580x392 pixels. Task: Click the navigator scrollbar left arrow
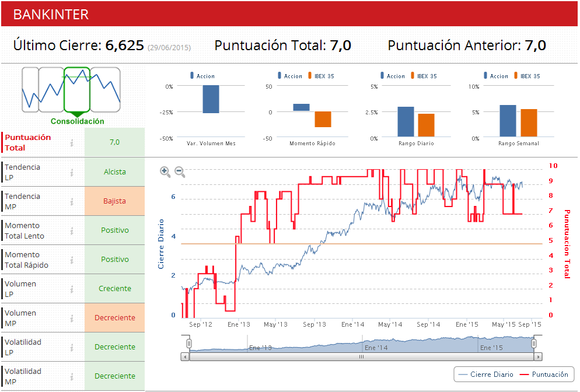click(x=184, y=357)
